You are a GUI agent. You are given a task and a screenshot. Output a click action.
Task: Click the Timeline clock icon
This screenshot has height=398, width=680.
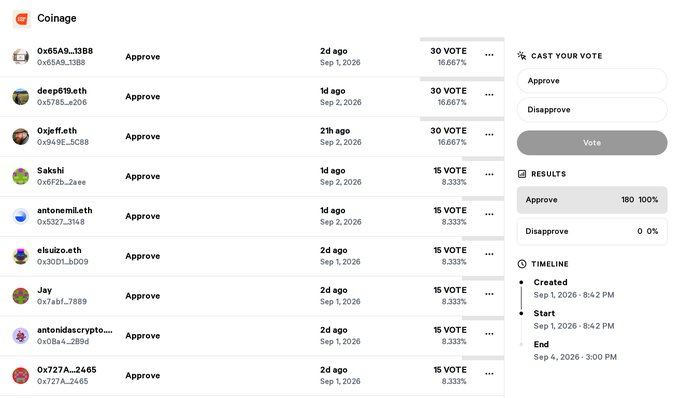click(x=522, y=264)
